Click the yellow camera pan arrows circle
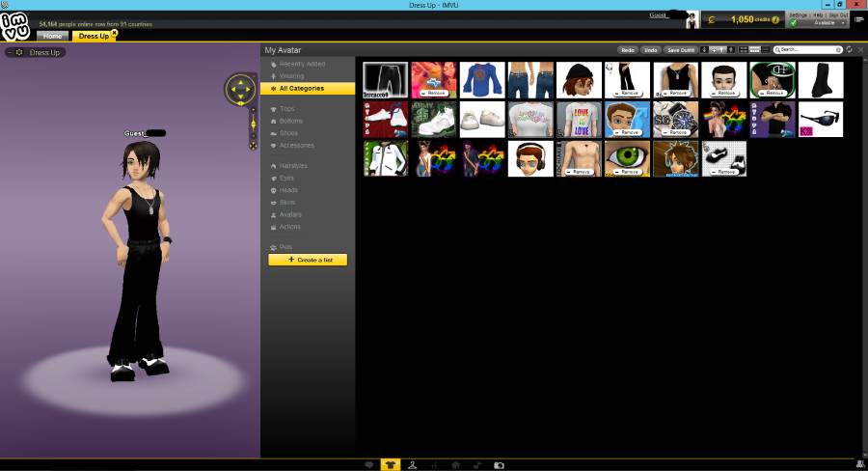Viewport: 868px width, 471px height. (240, 89)
